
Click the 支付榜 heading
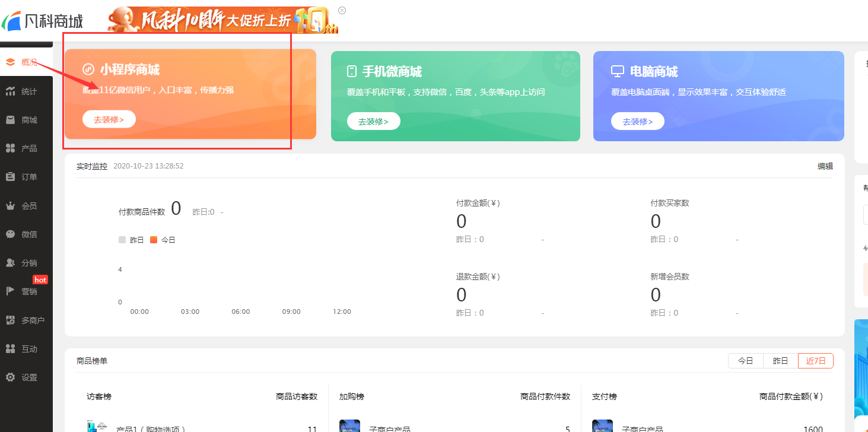pos(604,396)
